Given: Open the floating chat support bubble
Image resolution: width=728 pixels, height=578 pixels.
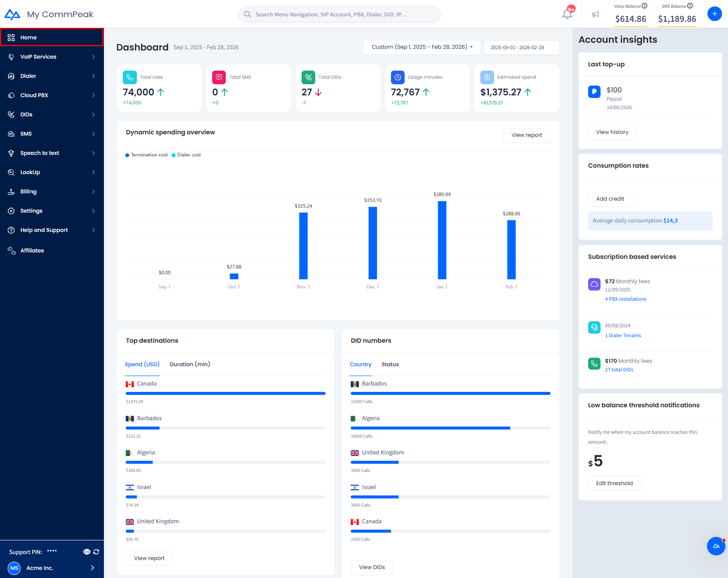Looking at the screenshot, I should click(x=716, y=546).
